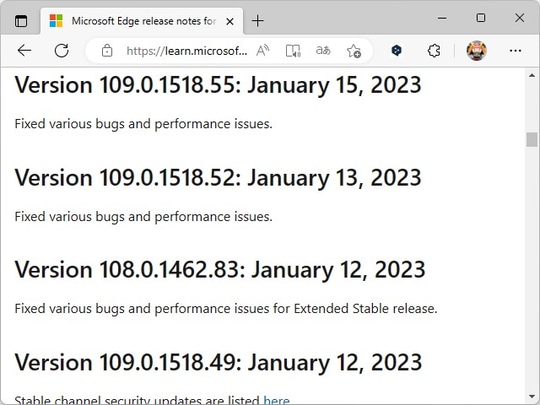Follow the 'here' security updates link
The image size is (540, 405).
pyautogui.click(x=277, y=401)
